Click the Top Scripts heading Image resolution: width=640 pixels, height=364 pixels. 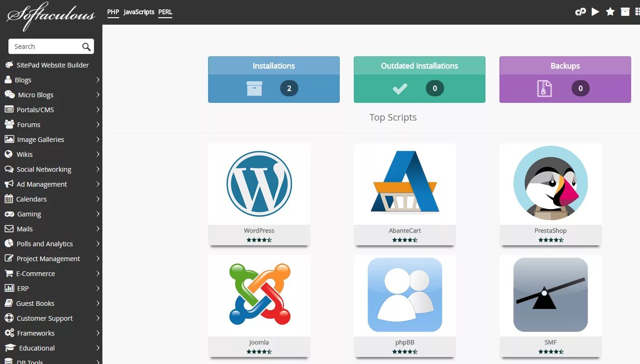pos(393,117)
